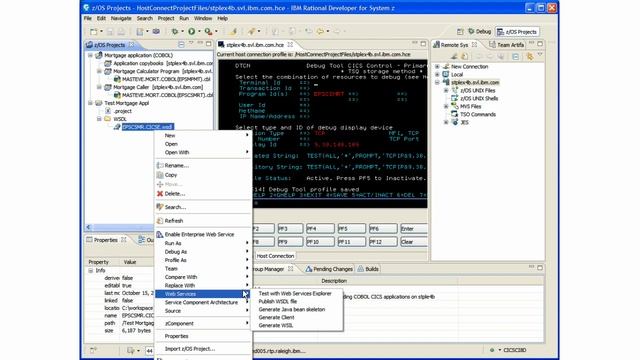Open Remote Systems view menu triangle
The image size is (640, 360).
(540, 55)
